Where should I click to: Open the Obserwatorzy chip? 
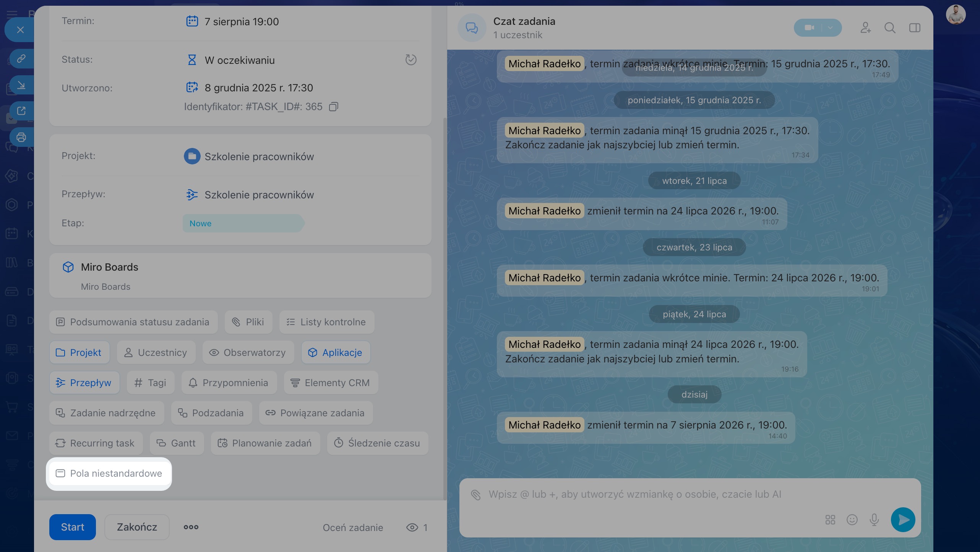tap(248, 352)
